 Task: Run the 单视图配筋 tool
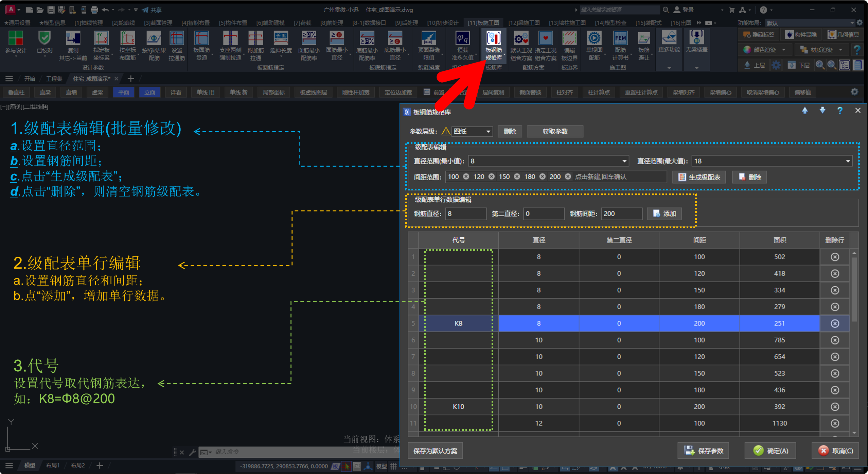pos(594,46)
